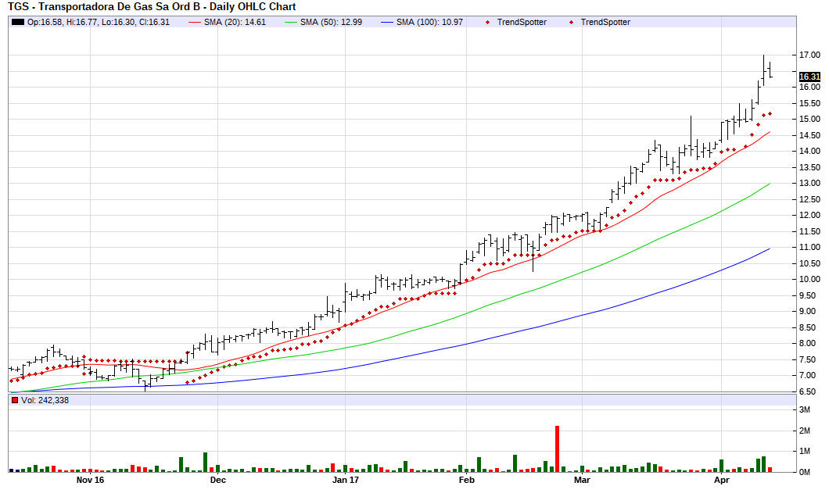
Task: Click the 2M volume axis label
Action: pos(804,431)
